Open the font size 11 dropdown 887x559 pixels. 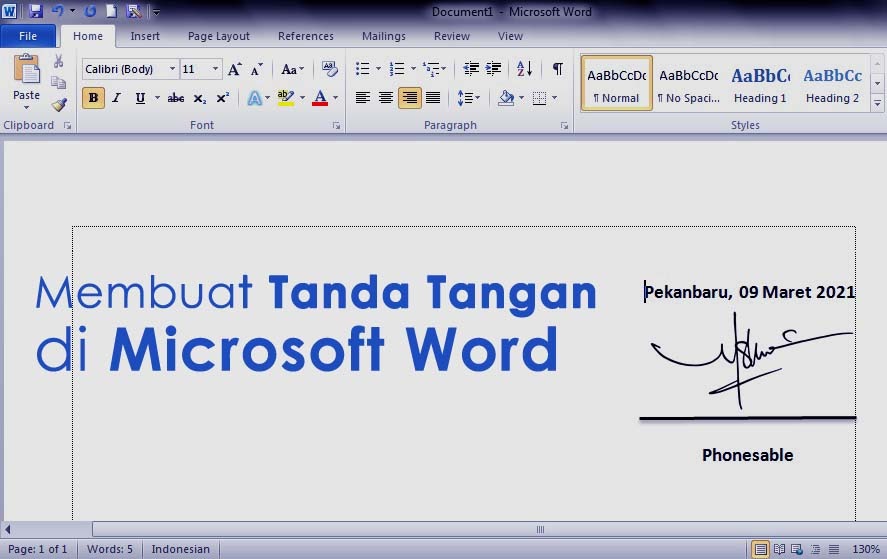(x=215, y=69)
